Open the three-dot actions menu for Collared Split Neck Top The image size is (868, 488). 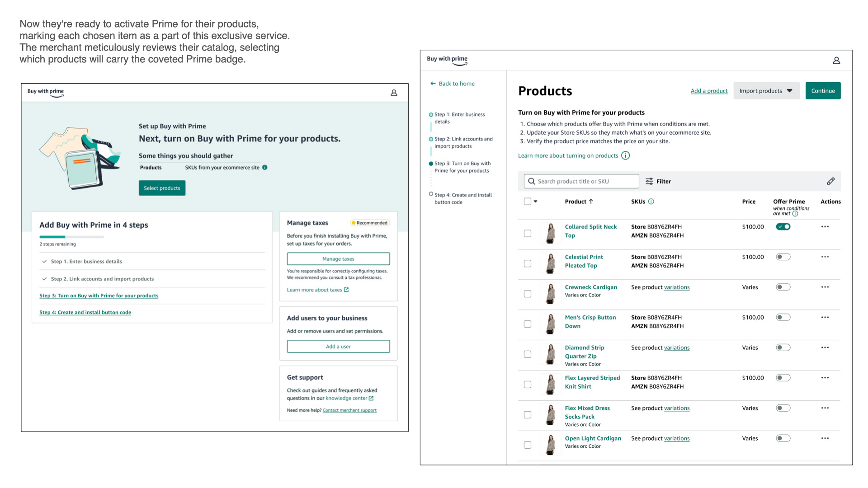[825, 227]
